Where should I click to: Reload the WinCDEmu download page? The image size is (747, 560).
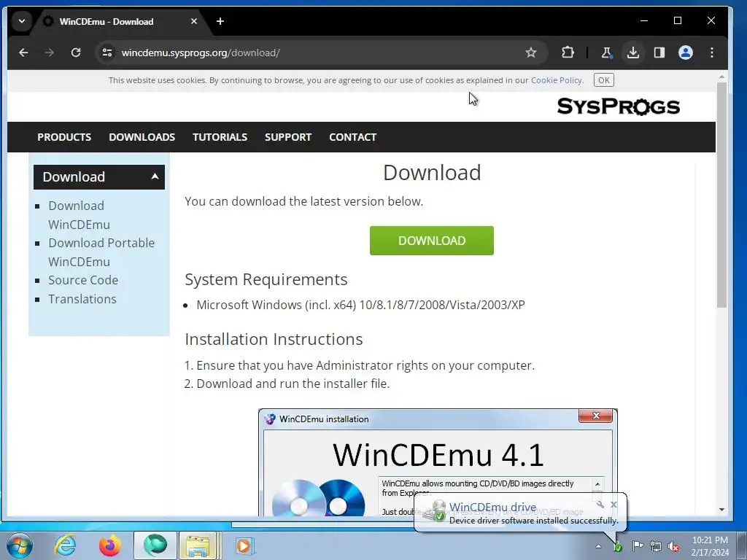[x=76, y=52]
